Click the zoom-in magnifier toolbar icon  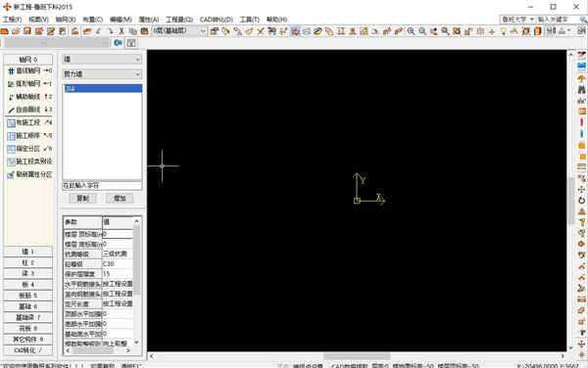[411, 31]
